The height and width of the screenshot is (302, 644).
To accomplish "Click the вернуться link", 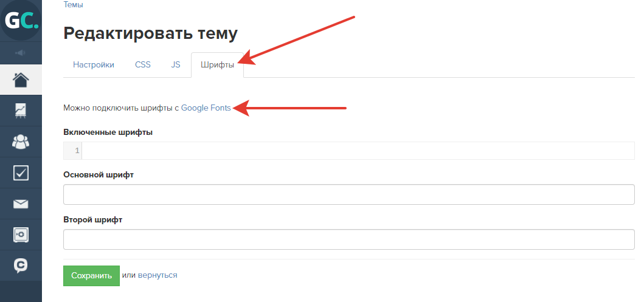I will [x=158, y=275].
